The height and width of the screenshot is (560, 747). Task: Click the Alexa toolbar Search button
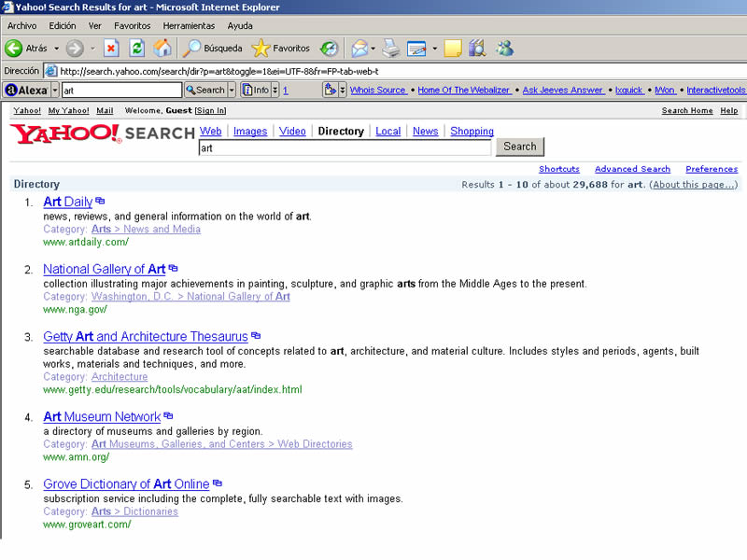(x=205, y=90)
